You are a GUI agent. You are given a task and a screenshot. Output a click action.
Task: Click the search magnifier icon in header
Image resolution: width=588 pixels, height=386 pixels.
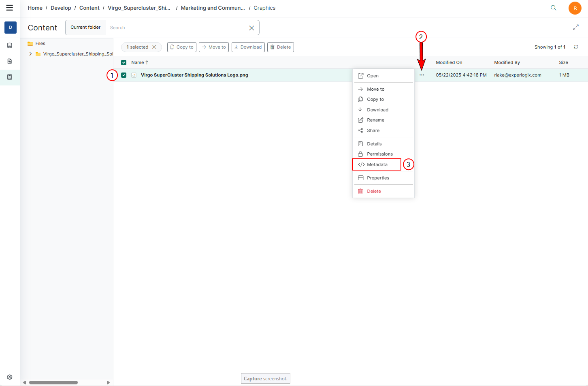[x=553, y=8]
